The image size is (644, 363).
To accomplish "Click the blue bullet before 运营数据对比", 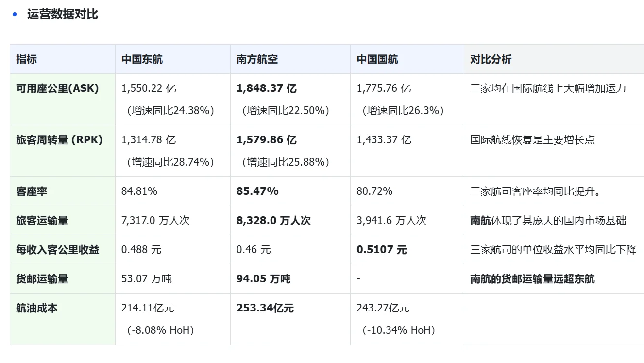I will 15,14.
